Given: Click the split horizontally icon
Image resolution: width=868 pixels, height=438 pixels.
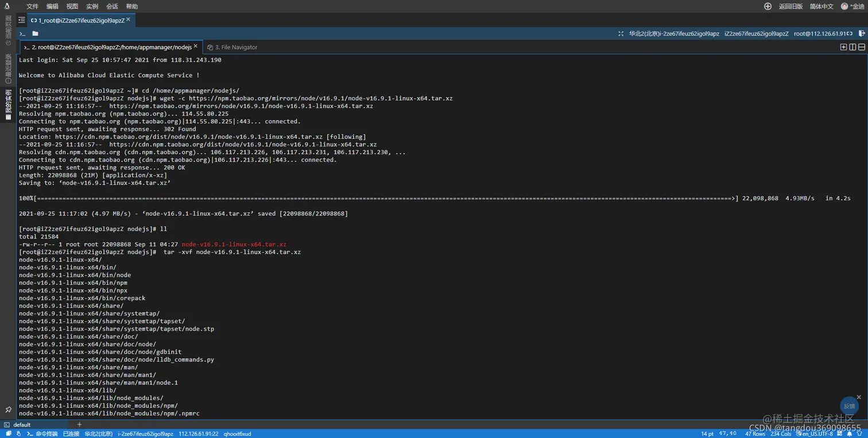Looking at the screenshot, I should (x=862, y=47).
